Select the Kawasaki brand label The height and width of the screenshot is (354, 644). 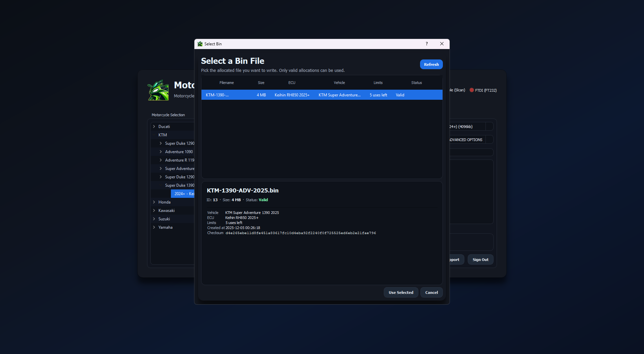[x=167, y=211]
